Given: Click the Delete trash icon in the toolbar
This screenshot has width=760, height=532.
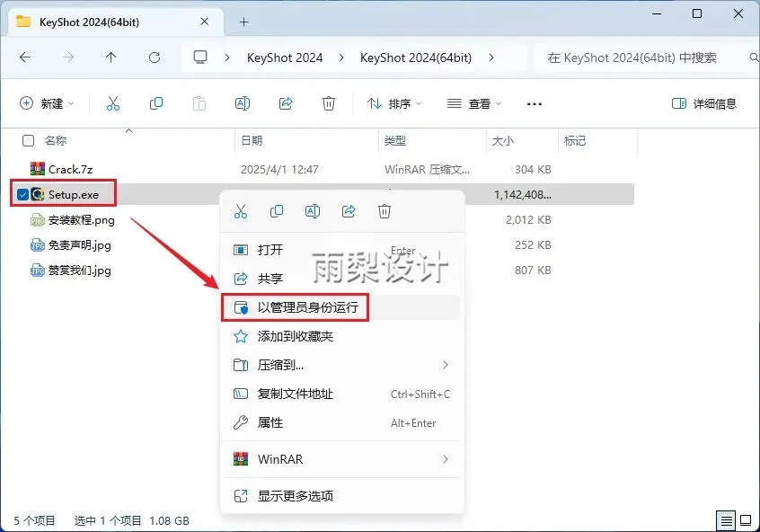Looking at the screenshot, I should point(329,103).
